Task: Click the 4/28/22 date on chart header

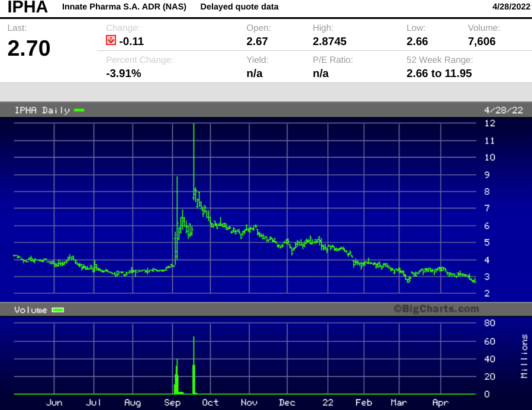Action: point(504,110)
